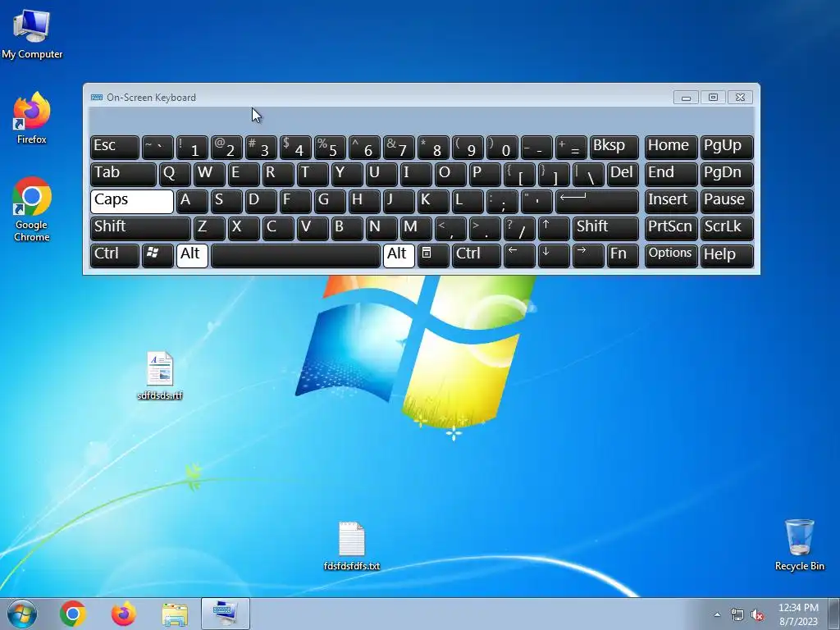Open the taskbar clock showing 12:34 PM
Screen dimensions: 840x630
pyautogui.click(x=798, y=614)
